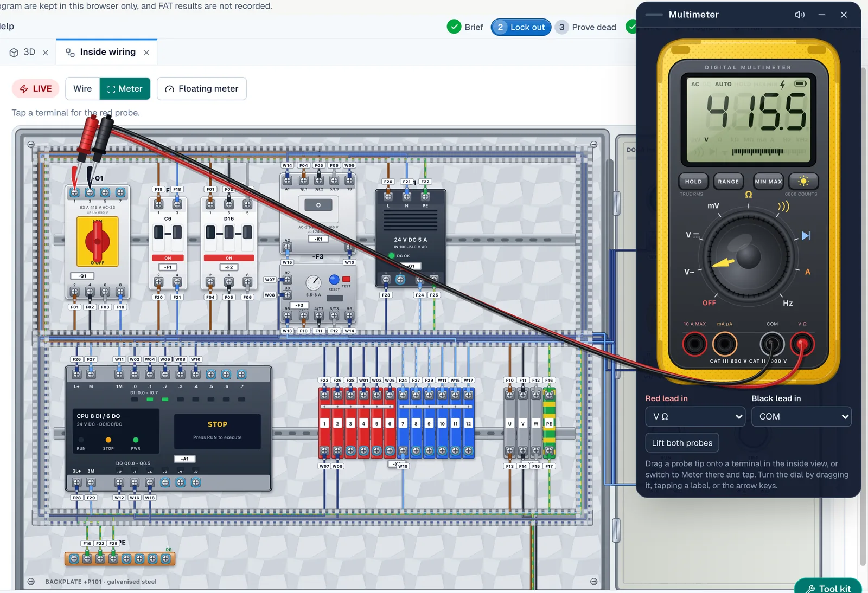This screenshot has width=868, height=593.
Task: Select the diode test dial symbol
Action: pos(806,235)
